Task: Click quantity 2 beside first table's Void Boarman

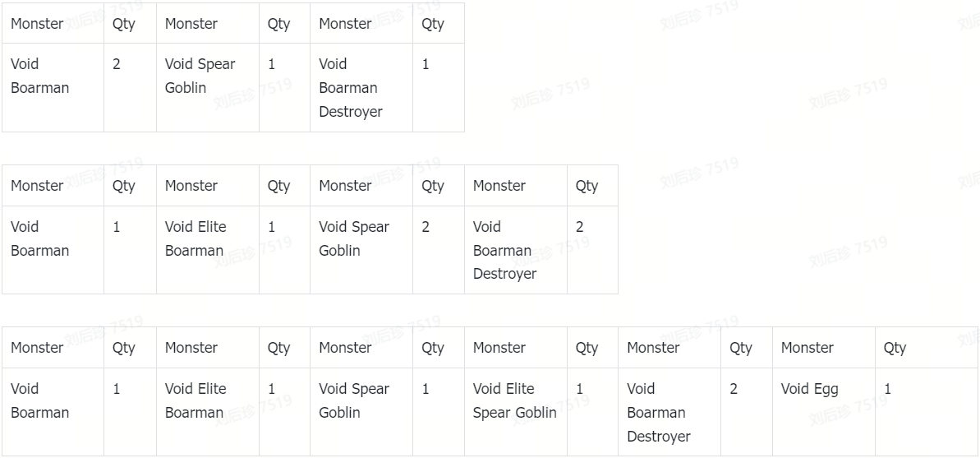Action: (130, 88)
